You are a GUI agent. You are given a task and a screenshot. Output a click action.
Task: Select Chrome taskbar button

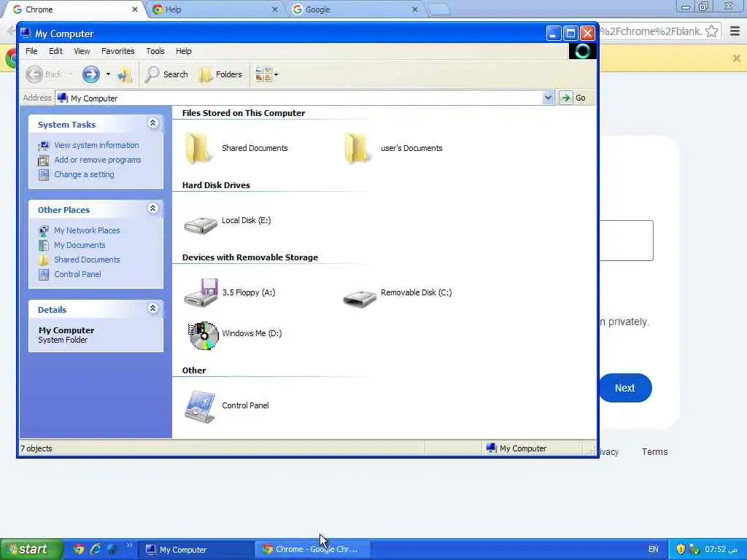(312, 550)
